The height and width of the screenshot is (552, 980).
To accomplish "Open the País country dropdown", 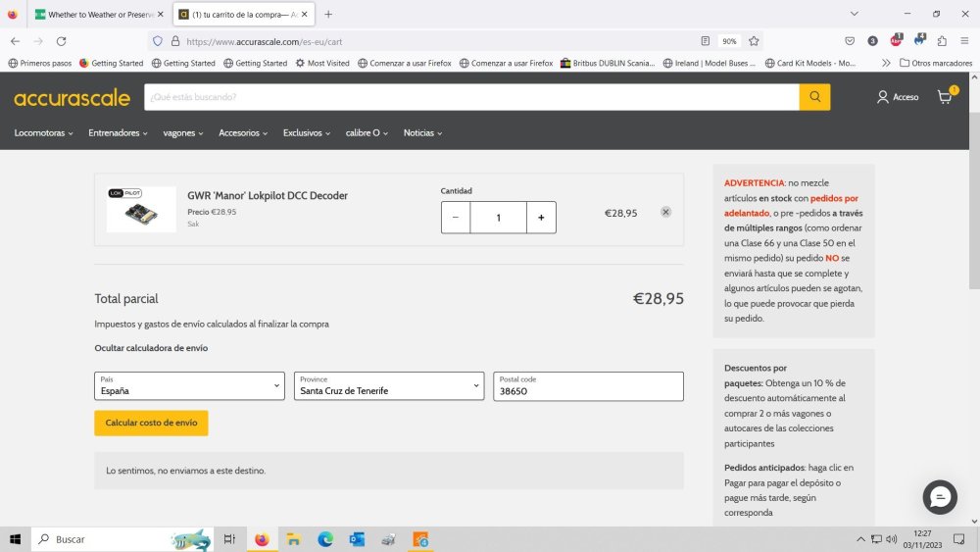I will point(189,386).
